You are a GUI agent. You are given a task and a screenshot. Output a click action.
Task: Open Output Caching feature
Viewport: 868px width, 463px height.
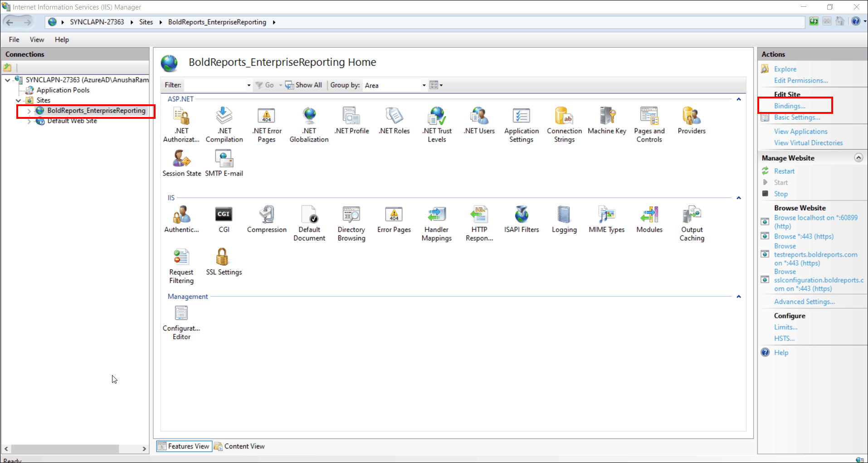point(692,224)
